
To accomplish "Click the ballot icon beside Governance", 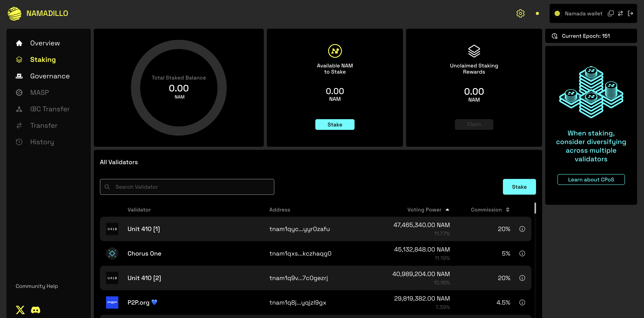I will [x=19, y=76].
